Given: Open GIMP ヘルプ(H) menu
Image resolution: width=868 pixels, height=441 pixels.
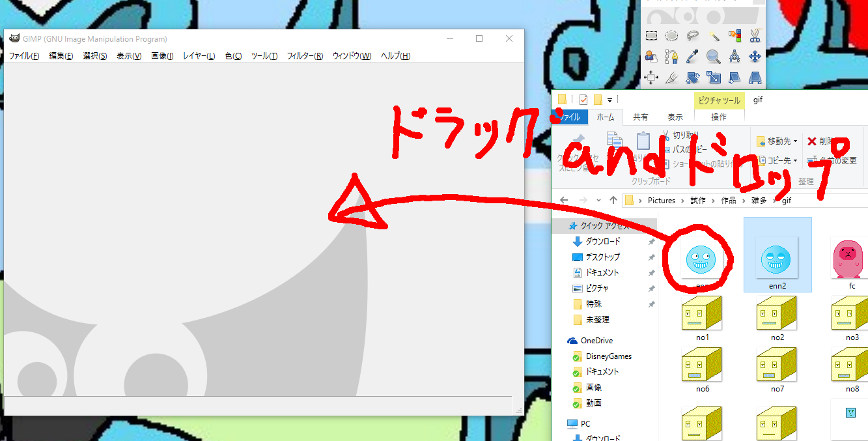Looking at the screenshot, I should click(x=396, y=56).
